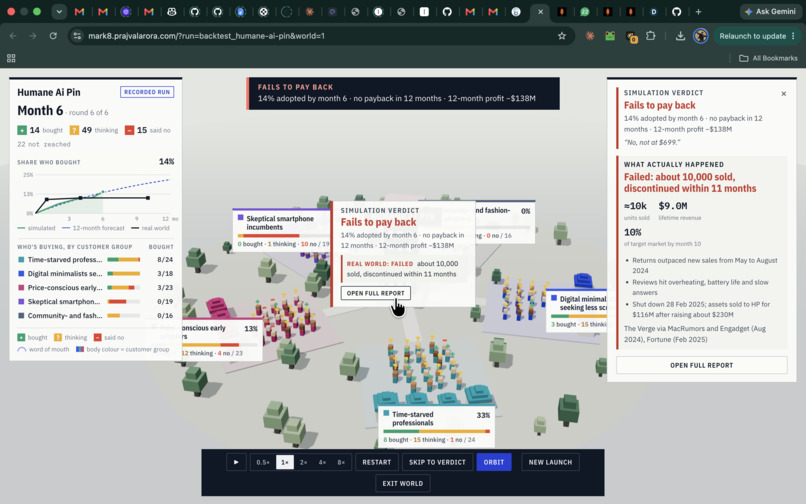Image resolution: width=806 pixels, height=504 pixels.
Task: Click the Skeptical smartphon... row red progress bar
Action: click(123, 301)
